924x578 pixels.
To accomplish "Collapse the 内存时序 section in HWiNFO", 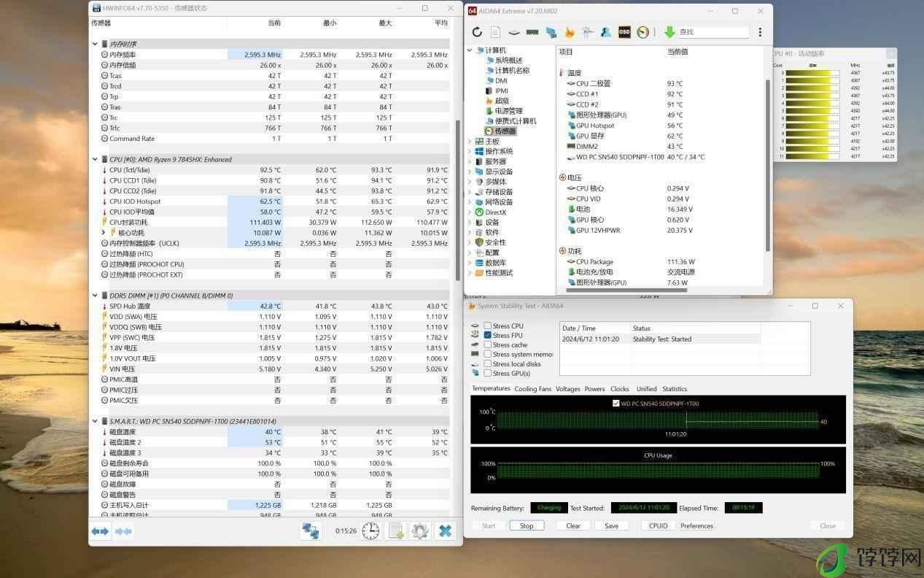I will pyautogui.click(x=95, y=45).
